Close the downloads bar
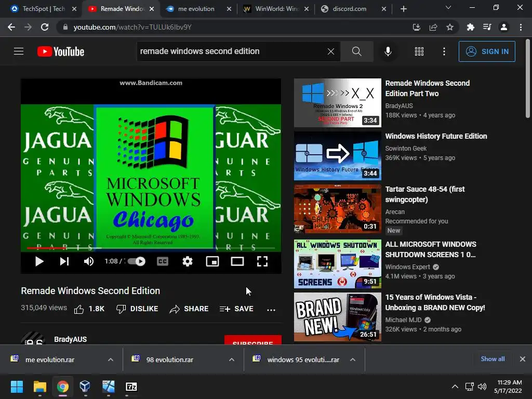Viewport: 532px width, 399px height. (x=523, y=359)
